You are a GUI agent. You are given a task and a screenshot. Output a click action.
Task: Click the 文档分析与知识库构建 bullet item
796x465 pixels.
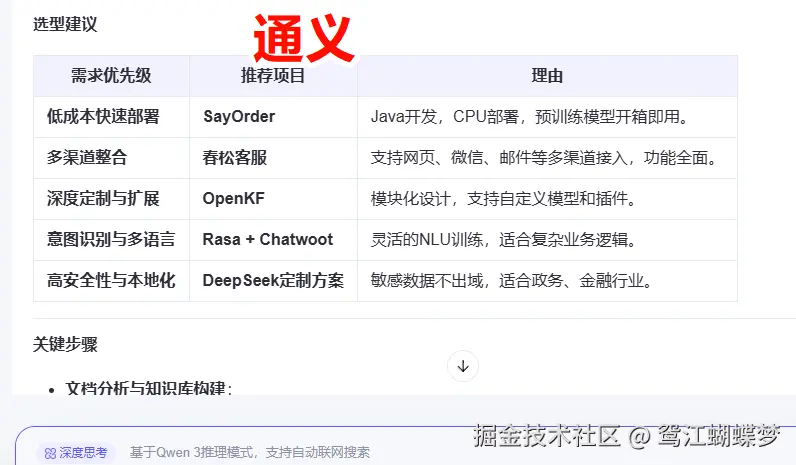[149, 388]
